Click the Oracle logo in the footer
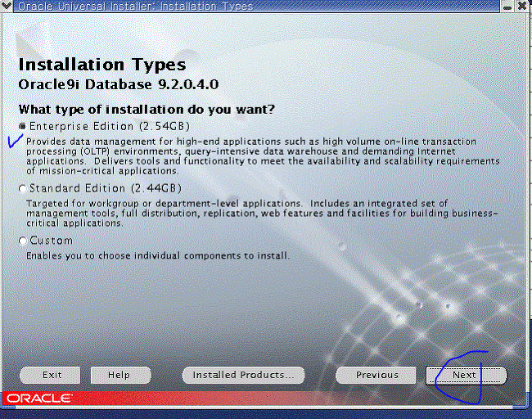 click(x=39, y=398)
